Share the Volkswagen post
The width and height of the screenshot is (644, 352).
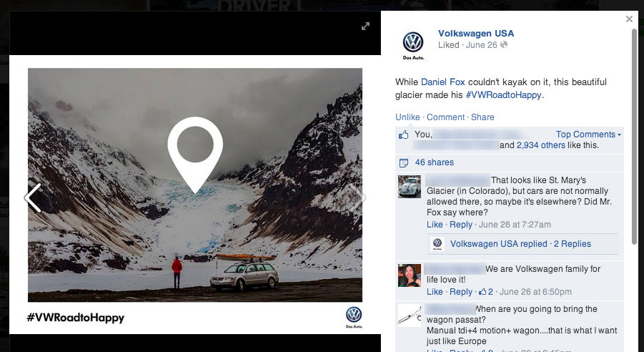482,117
